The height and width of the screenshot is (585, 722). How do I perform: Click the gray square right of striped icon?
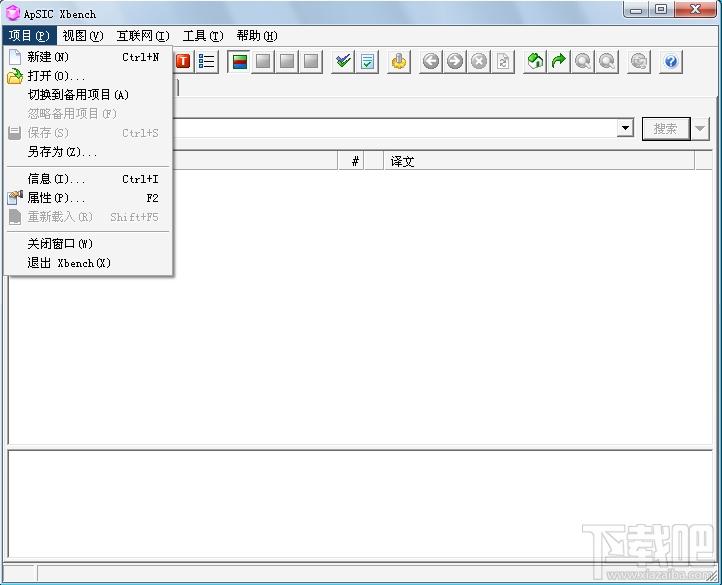click(263, 61)
